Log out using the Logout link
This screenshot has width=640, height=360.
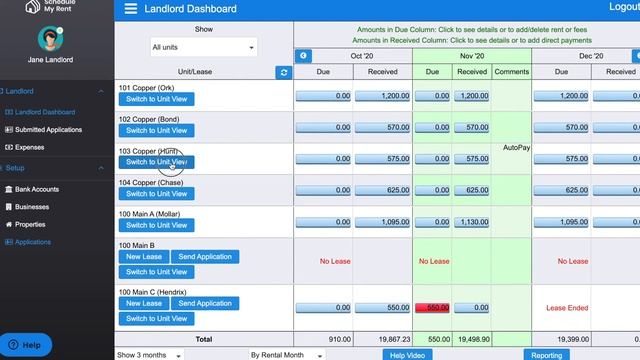[624, 7]
